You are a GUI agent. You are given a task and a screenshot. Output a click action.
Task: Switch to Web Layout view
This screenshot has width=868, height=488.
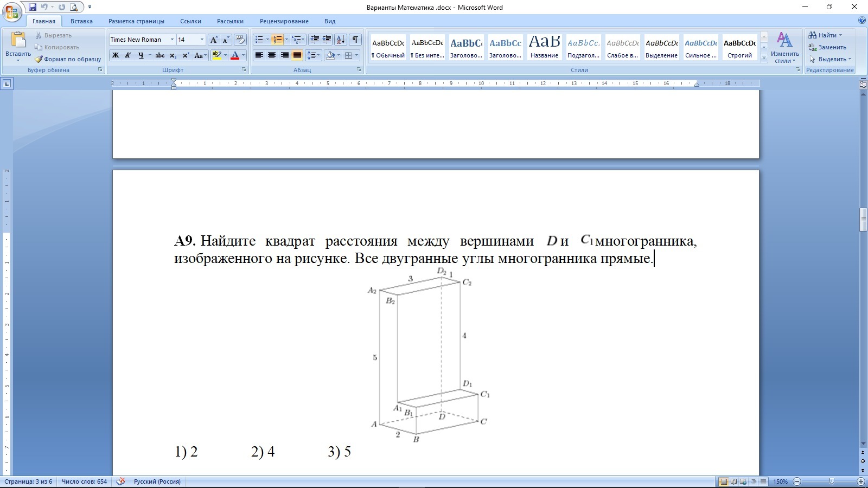coord(743,481)
